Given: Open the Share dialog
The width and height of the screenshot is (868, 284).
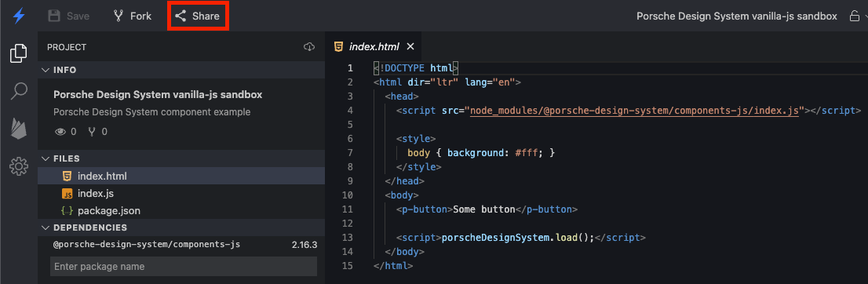Looking at the screenshot, I should point(198,16).
